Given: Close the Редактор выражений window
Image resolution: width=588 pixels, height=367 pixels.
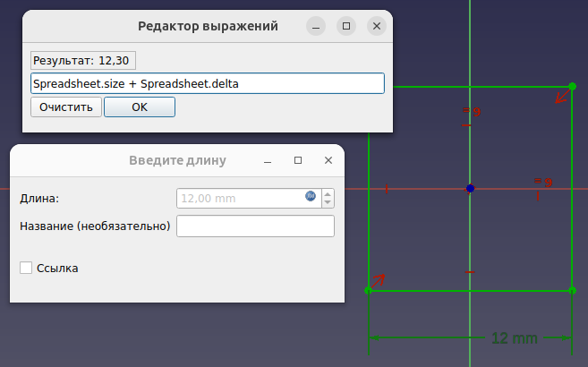Looking at the screenshot, I should tap(377, 26).
